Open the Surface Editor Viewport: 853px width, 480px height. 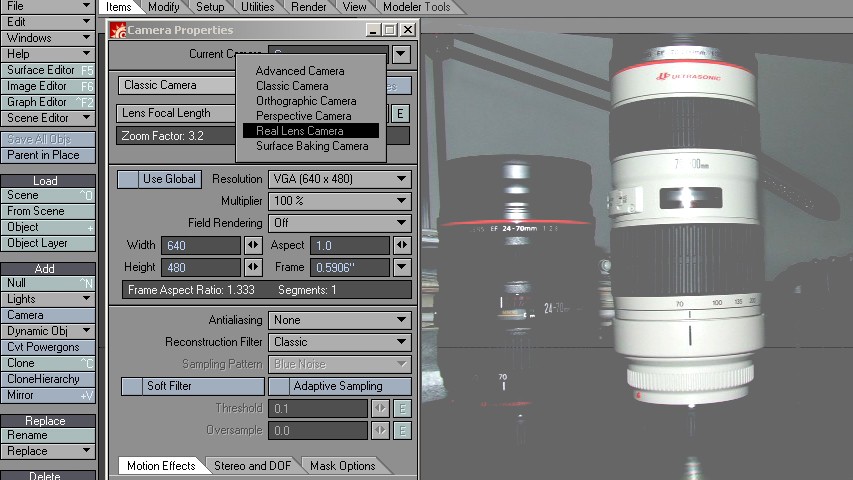tap(47, 70)
